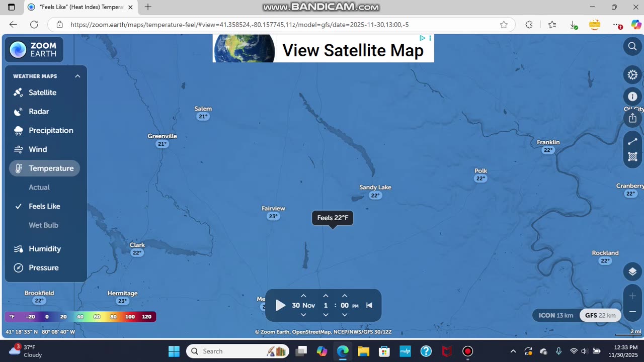644x362 pixels.
Task: Open the map layers overlay button
Action: click(632, 272)
